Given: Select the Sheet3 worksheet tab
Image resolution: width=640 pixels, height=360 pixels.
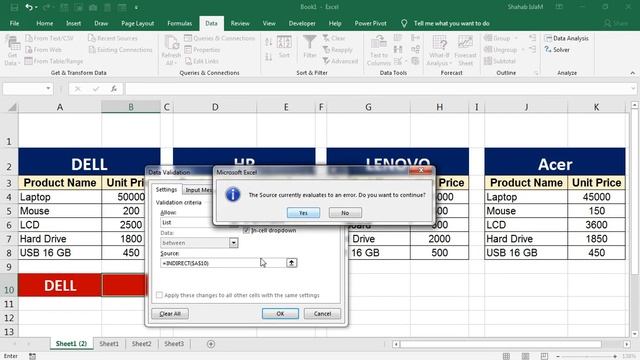Looking at the screenshot, I should (x=174, y=344).
